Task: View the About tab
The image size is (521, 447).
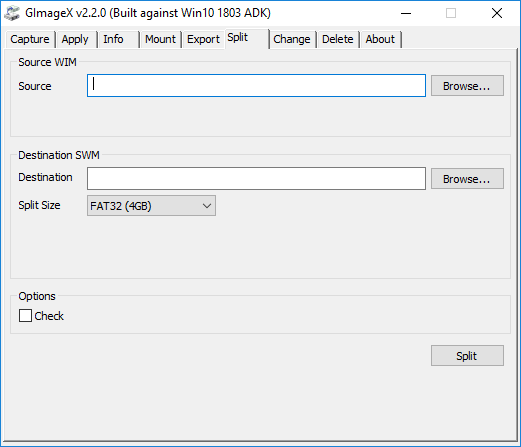Action: point(380,39)
